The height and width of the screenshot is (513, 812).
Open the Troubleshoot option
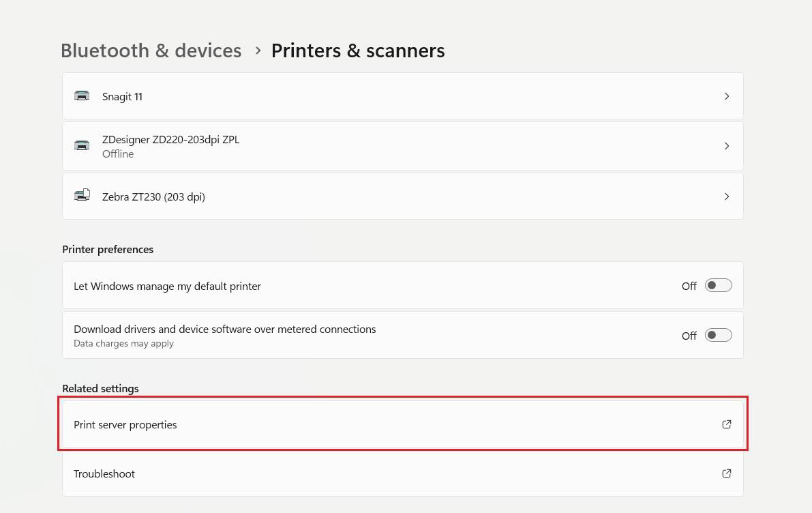coord(403,473)
